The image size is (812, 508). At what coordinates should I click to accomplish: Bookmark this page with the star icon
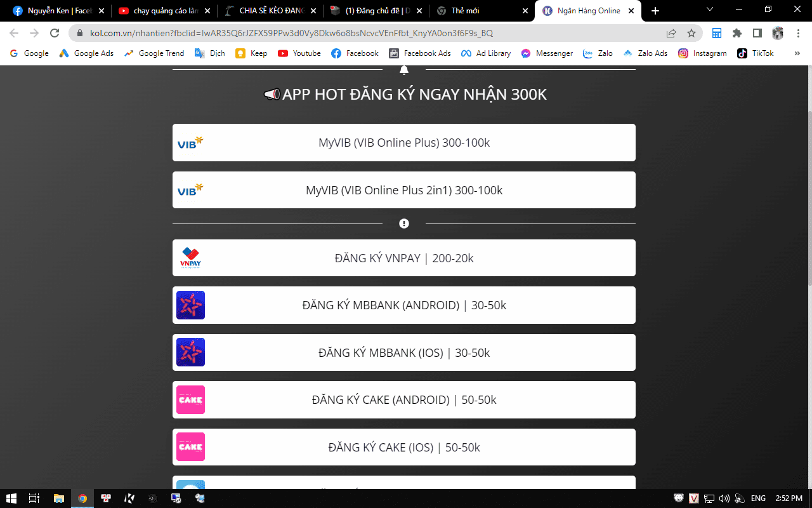click(691, 33)
